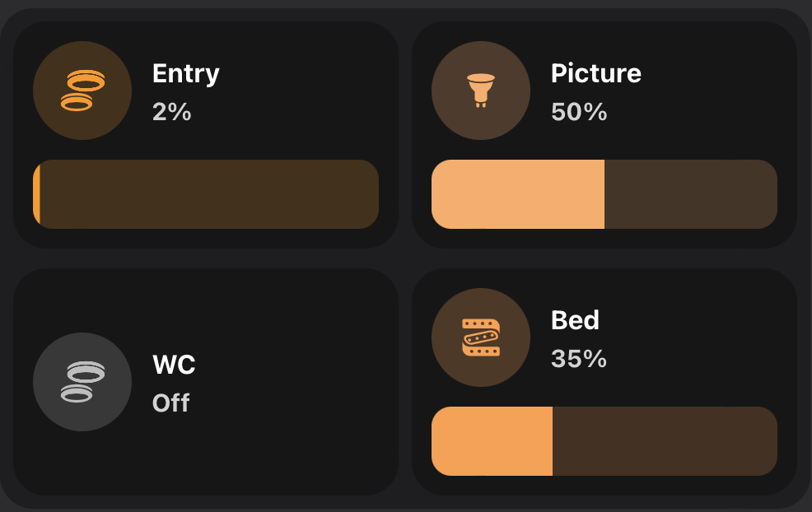Click the unfilled part of Bed slider
The height and width of the screenshot is (512, 812).
pos(665,441)
